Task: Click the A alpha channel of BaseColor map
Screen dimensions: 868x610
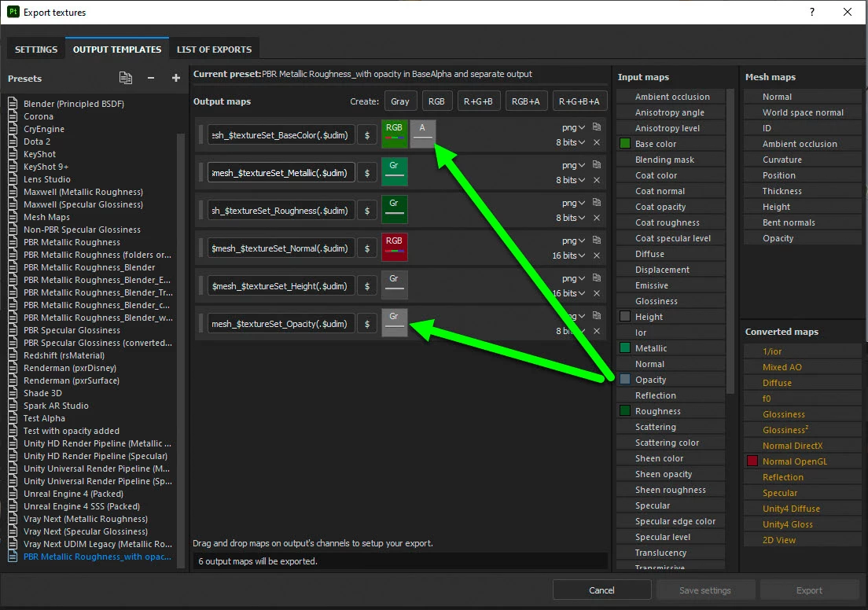Action: click(x=422, y=134)
